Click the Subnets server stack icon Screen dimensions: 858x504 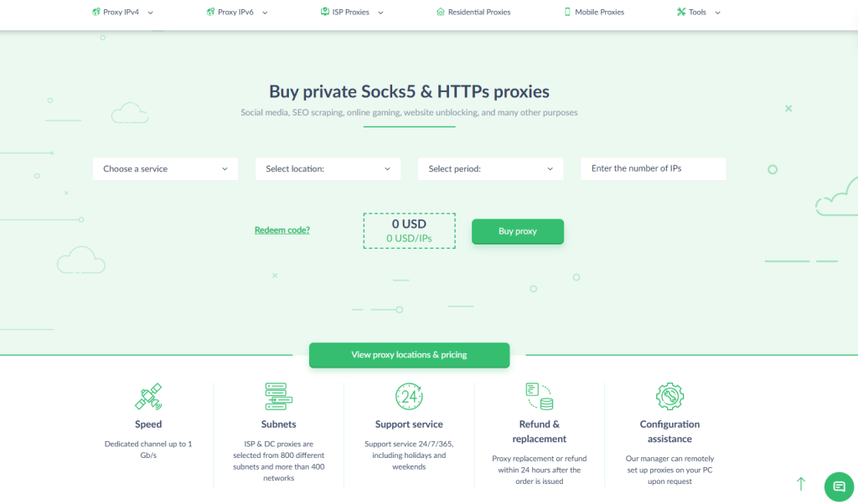[278, 396]
